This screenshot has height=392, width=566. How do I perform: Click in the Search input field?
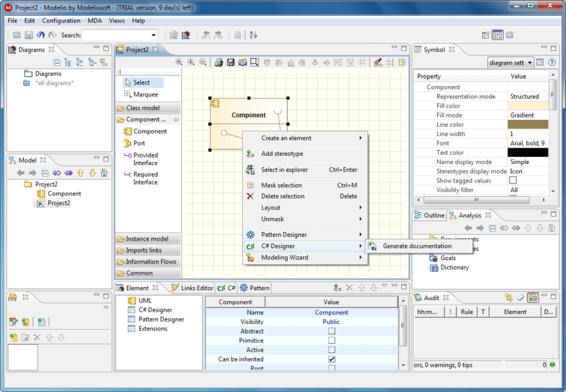click(x=116, y=35)
